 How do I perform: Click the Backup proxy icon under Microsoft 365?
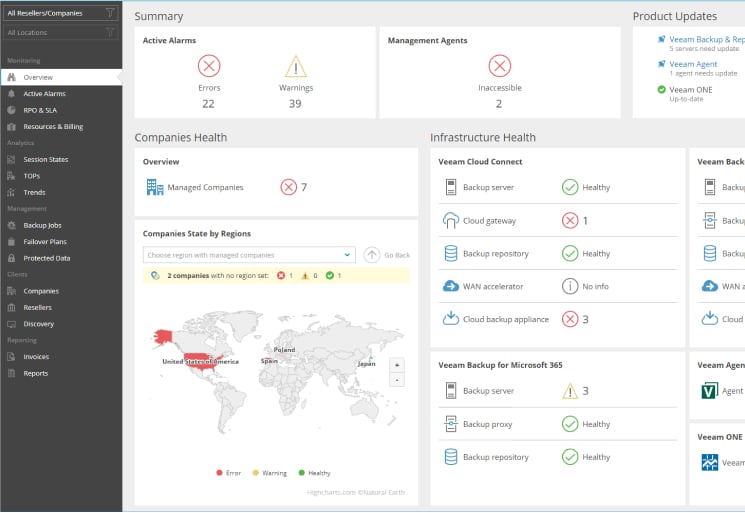tap(450, 424)
